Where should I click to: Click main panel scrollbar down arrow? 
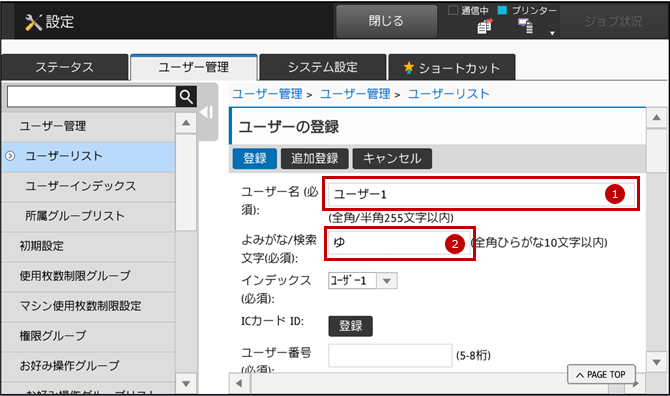click(x=657, y=362)
